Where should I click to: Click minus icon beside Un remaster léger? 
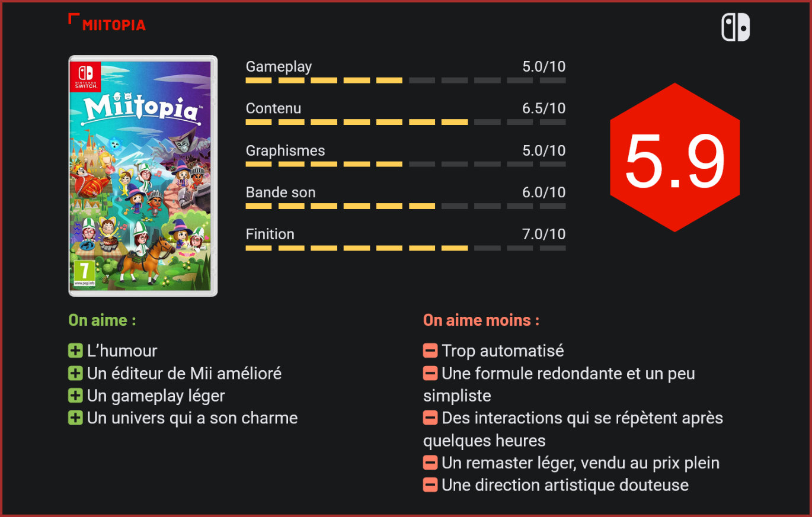pyautogui.click(x=430, y=463)
